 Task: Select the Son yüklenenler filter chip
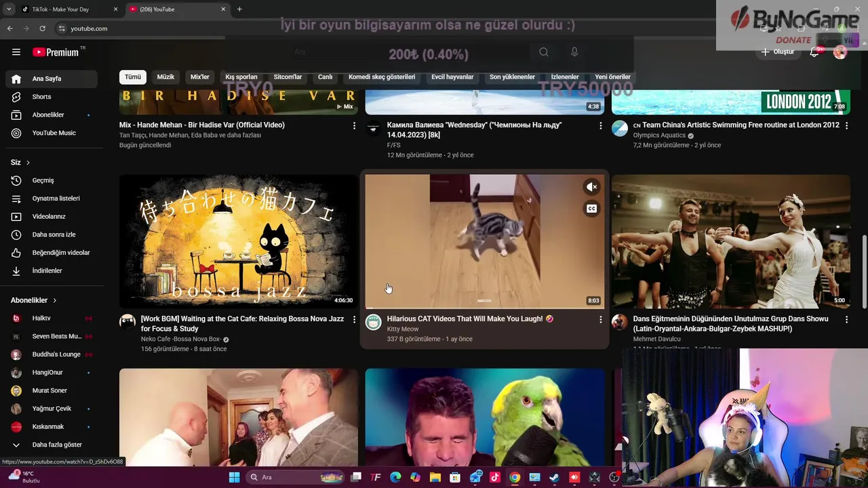[x=512, y=77]
